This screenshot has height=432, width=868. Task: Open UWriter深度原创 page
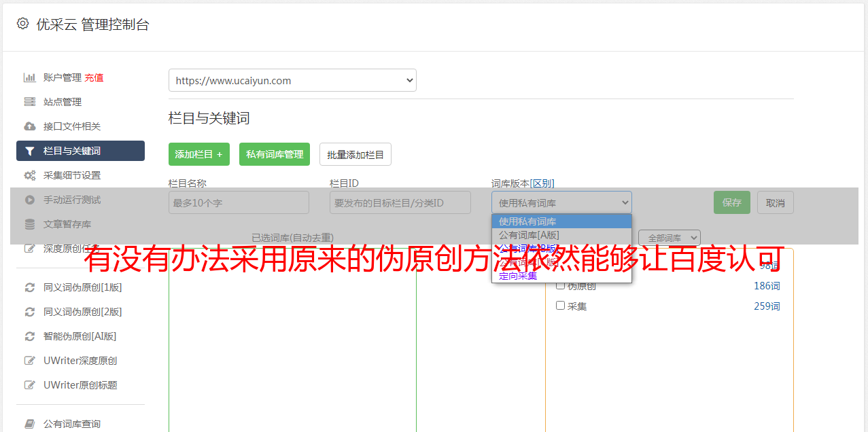[x=80, y=361]
